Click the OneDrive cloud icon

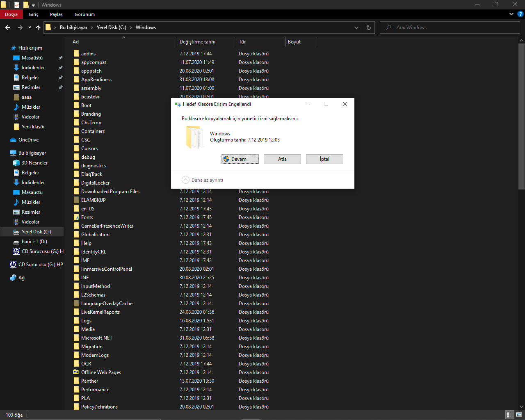[x=13, y=140]
